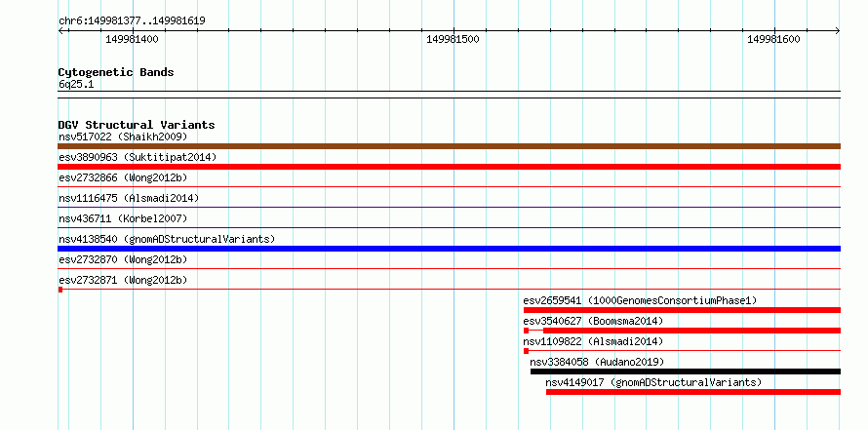Click ruler position 149981400
The width and height of the screenshot is (868, 430).
[x=133, y=39]
